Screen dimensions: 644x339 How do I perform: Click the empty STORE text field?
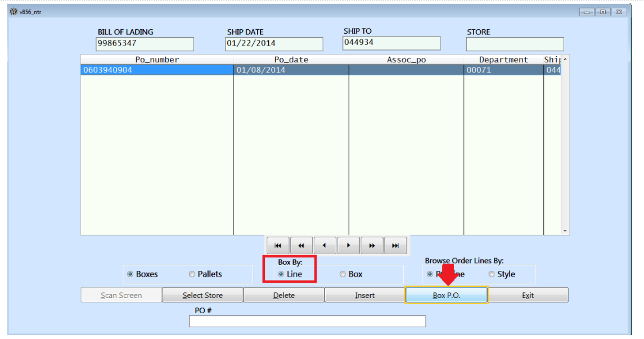coord(514,43)
